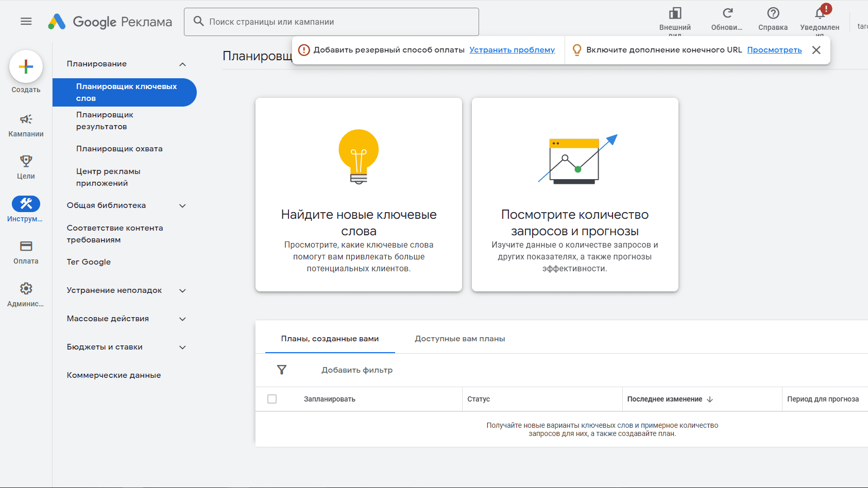Select Планировщик охвата menu item
The width and height of the screenshot is (868, 488).
(x=119, y=149)
